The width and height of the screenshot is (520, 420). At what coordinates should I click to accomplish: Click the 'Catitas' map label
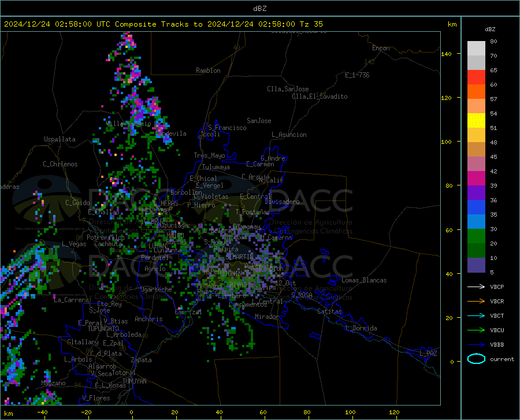pos(329,311)
